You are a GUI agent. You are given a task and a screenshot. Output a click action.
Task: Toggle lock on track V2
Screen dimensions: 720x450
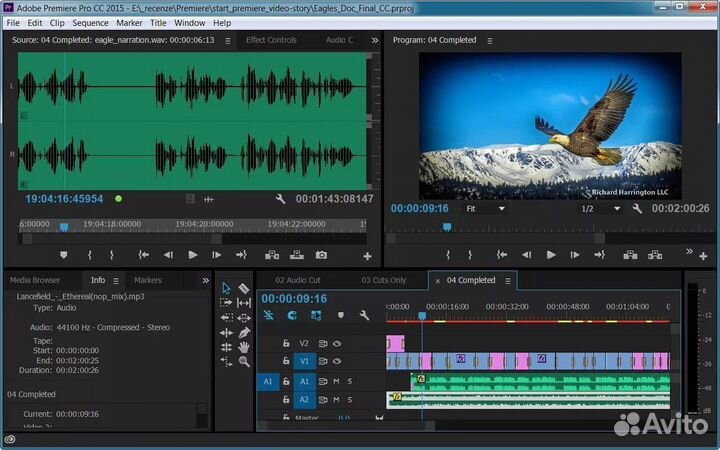point(286,343)
